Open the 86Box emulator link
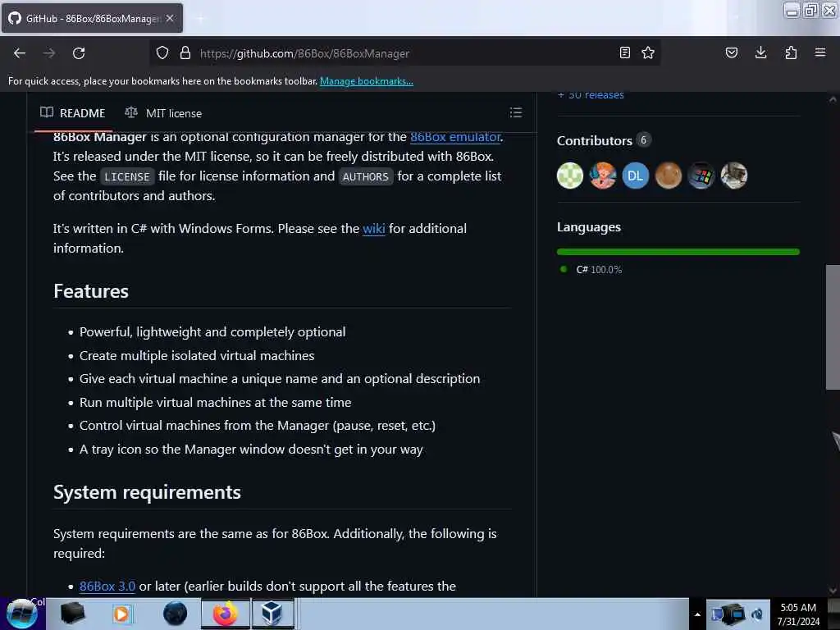 click(x=455, y=137)
